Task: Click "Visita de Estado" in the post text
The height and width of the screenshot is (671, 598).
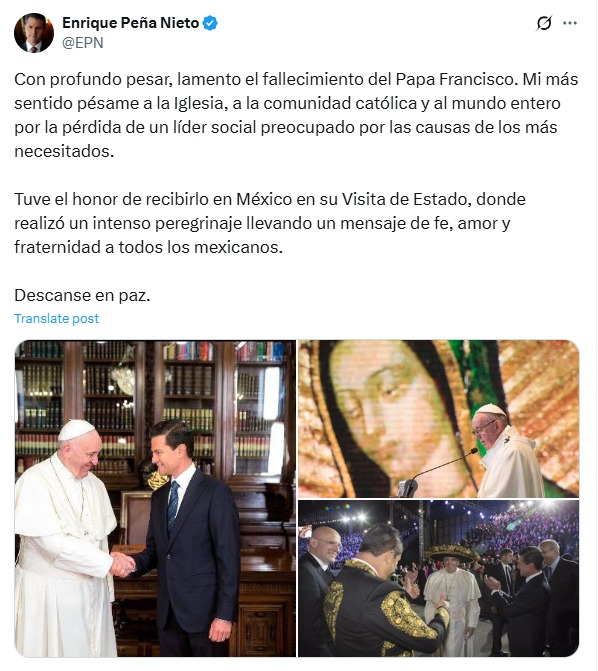Action: point(405,199)
